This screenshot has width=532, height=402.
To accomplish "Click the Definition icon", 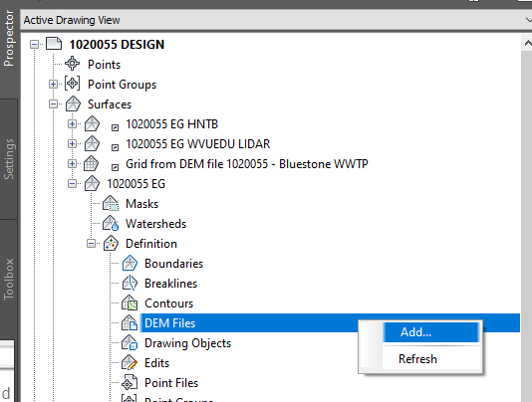I will coord(111,244).
